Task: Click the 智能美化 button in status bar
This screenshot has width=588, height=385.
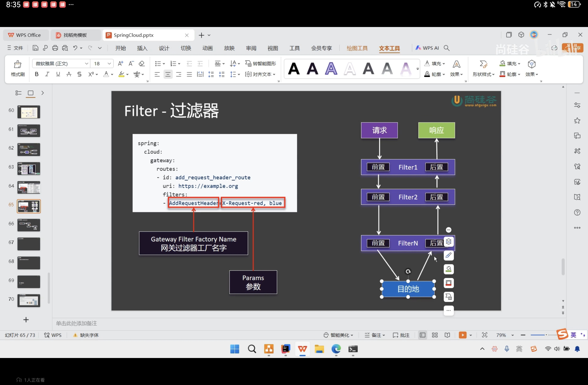Action: coord(338,335)
